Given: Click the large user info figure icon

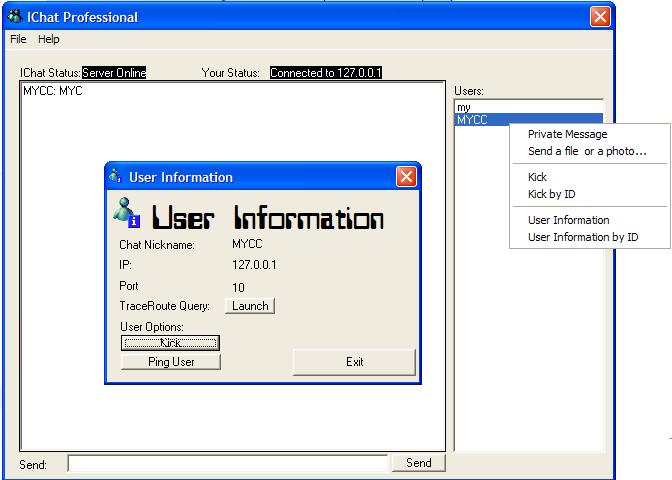Looking at the screenshot, I should pyautogui.click(x=127, y=212).
